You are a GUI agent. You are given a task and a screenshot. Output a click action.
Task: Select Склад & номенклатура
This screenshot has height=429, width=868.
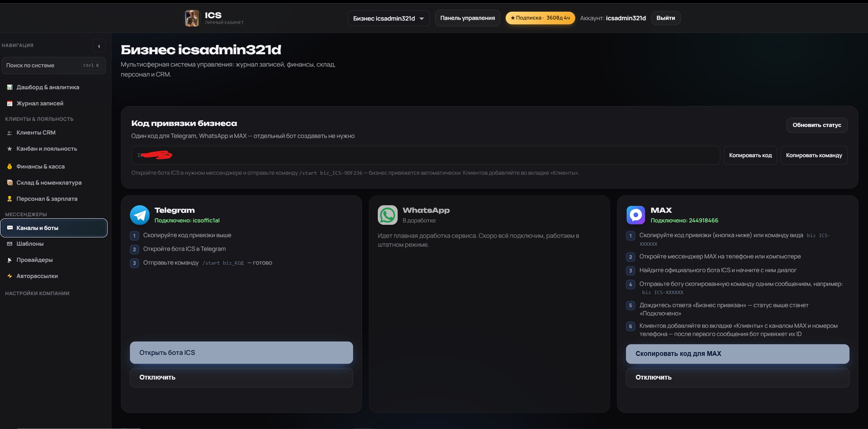click(54, 183)
